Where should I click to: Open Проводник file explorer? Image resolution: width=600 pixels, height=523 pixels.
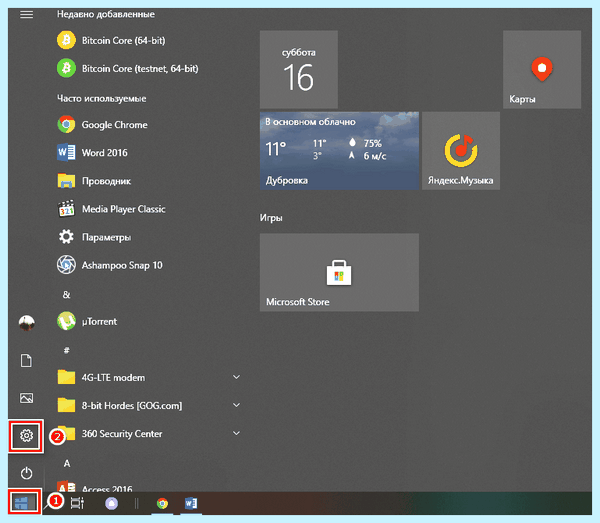[x=94, y=181]
